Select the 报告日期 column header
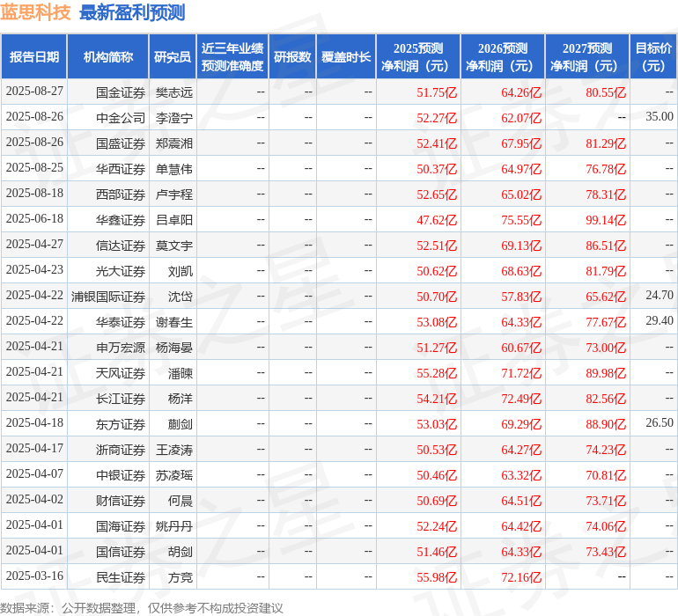The width and height of the screenshot is (678, 616). pos(34,57)
